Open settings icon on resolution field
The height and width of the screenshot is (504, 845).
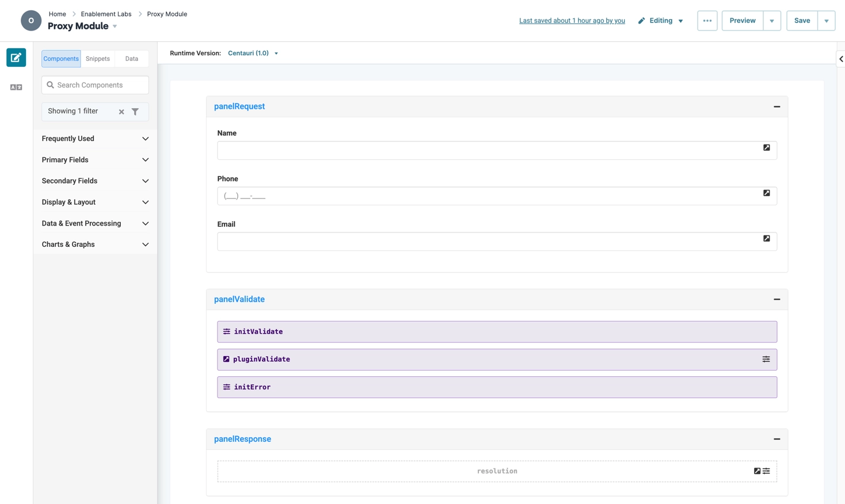point(766,471)
